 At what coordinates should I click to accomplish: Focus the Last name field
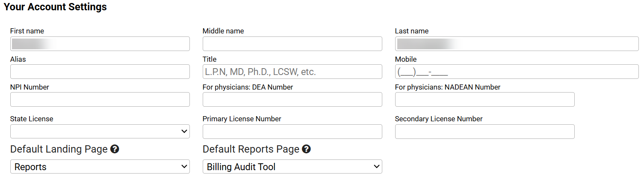point(517,44)
